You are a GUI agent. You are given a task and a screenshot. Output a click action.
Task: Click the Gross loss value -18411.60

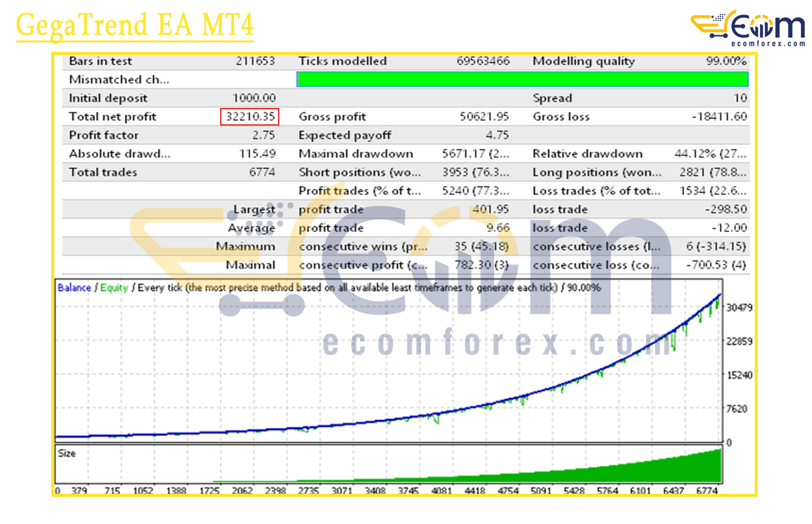click(x=719, y=117)
